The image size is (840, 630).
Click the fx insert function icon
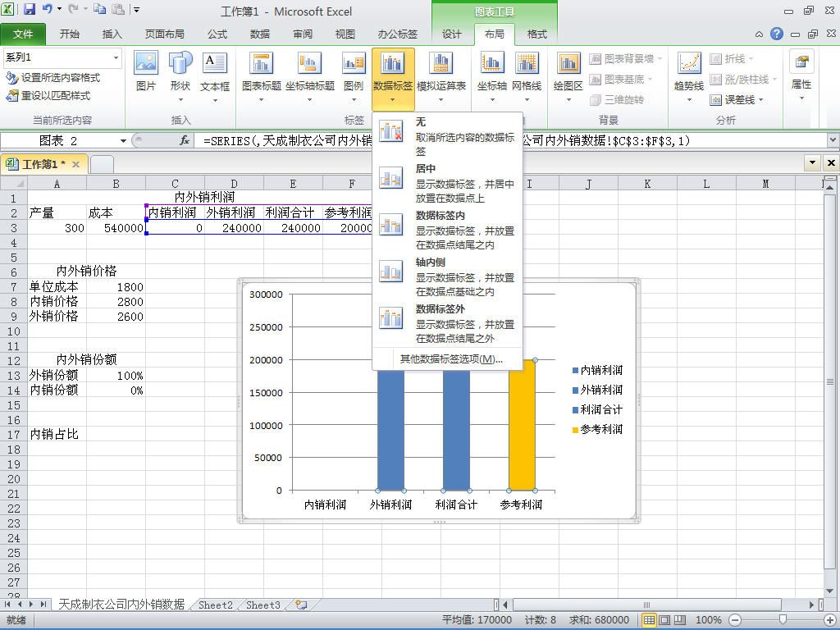click(185, 140)
